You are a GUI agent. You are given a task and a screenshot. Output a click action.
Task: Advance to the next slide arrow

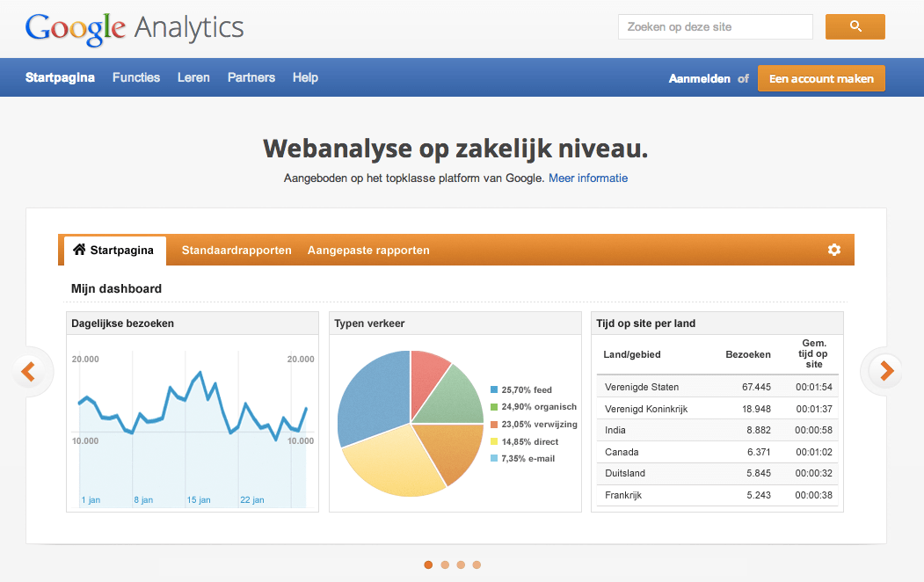[886, 370]
